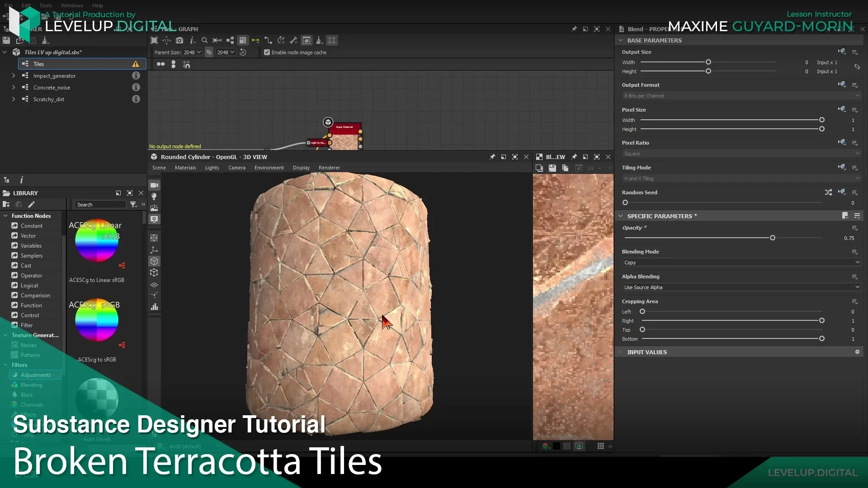The width and height of the screenshot is (868, 488).
Task: Open the Blending Mode Copy dropdown
Action: [741, 263]
